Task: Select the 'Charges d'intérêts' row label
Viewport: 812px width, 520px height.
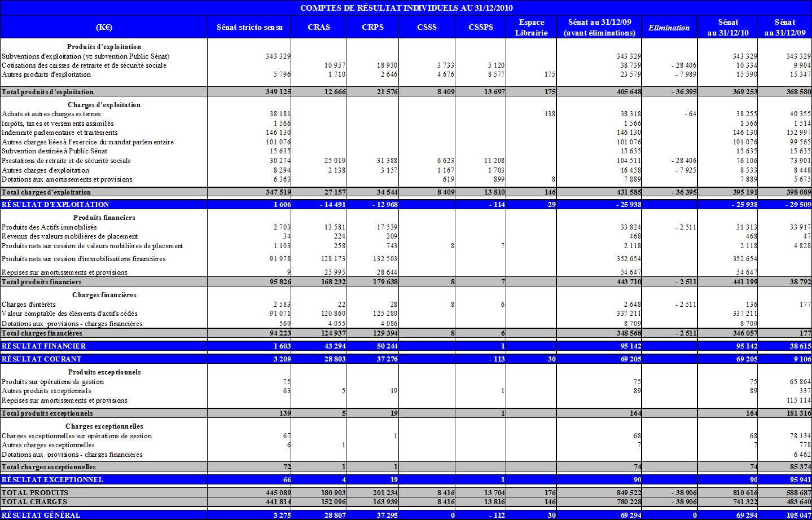Action: [29, 305]
